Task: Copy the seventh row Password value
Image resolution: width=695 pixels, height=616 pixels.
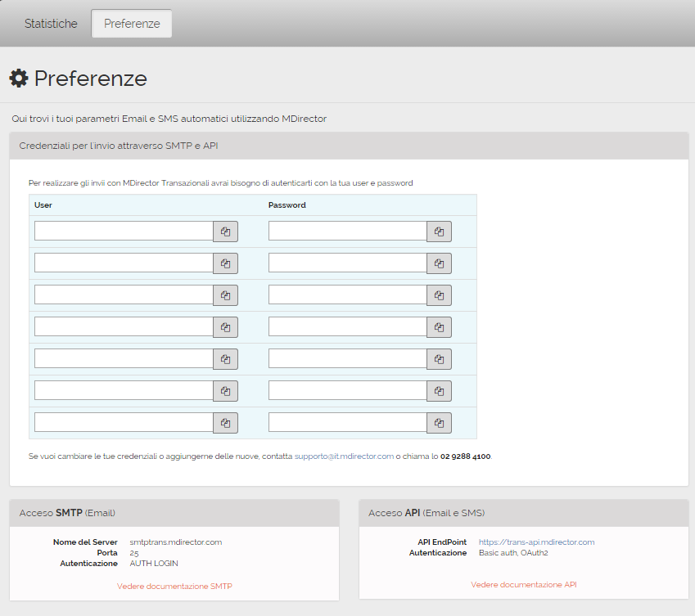Action: [x=439, y=423]
